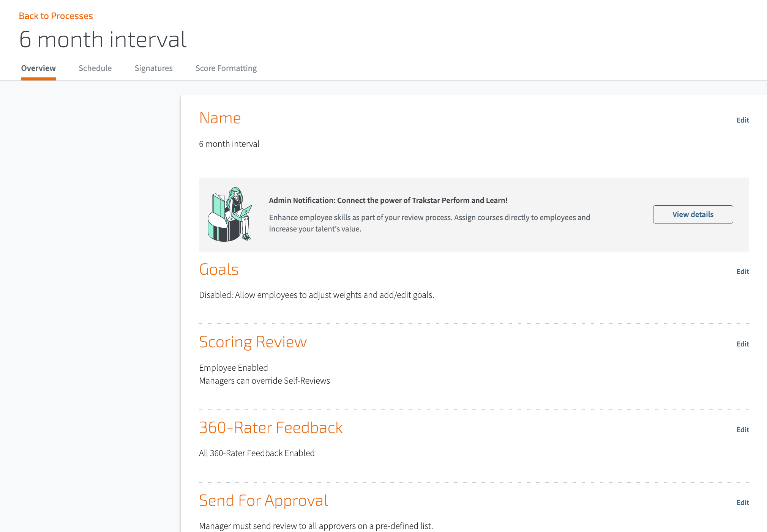Image resolution: width=767 pixels, height=532 pixels.
Task: Click the 'Enhance employee skills' notification description
Action: click(x=429, y=223)
